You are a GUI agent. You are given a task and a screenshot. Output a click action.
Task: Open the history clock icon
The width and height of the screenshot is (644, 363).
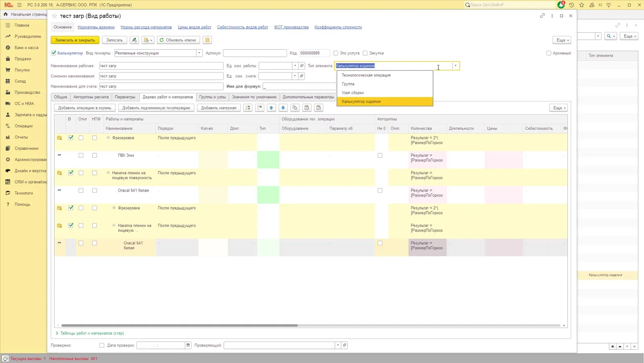click(x=571, y=5)
